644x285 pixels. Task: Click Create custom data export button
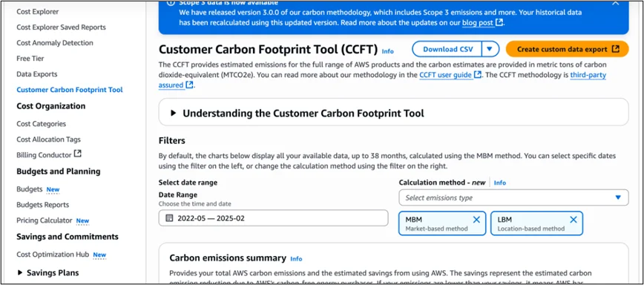[x=567, y=49]
